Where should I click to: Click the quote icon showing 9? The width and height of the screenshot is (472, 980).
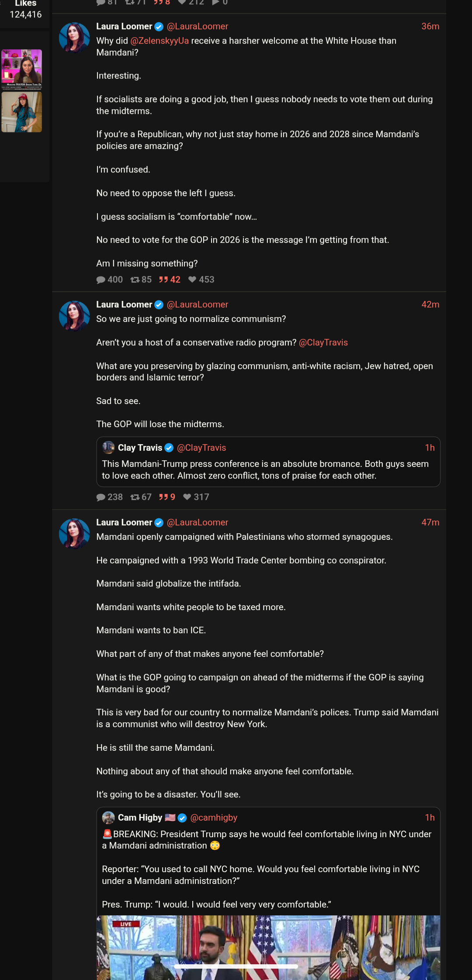pyautogui.click(x=163, y=497)
